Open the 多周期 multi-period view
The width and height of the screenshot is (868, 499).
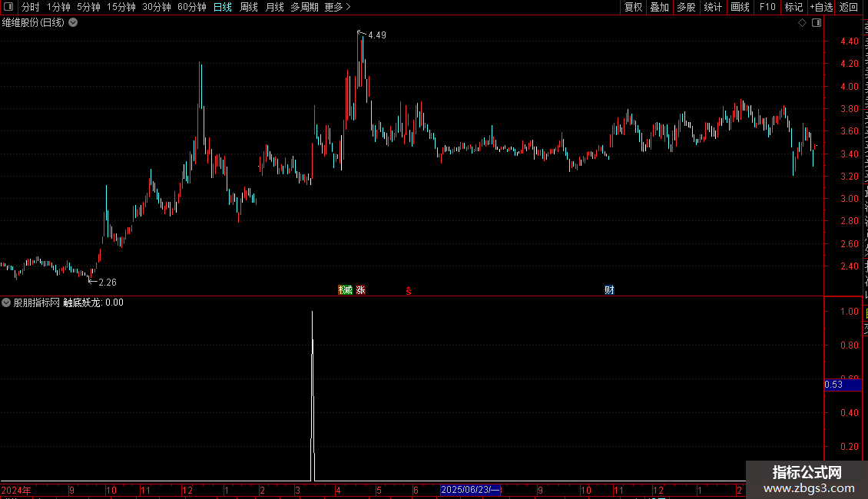click(304, 7)
